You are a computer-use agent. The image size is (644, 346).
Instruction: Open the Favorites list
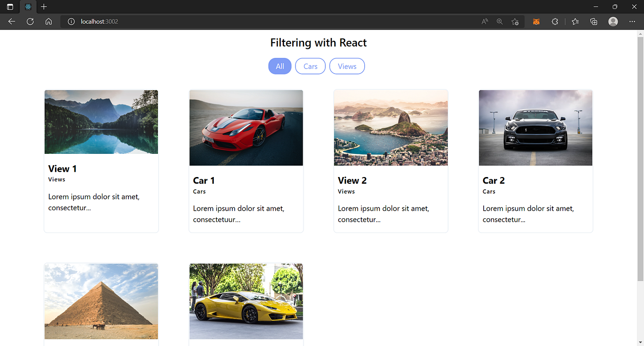pos(575,21)
